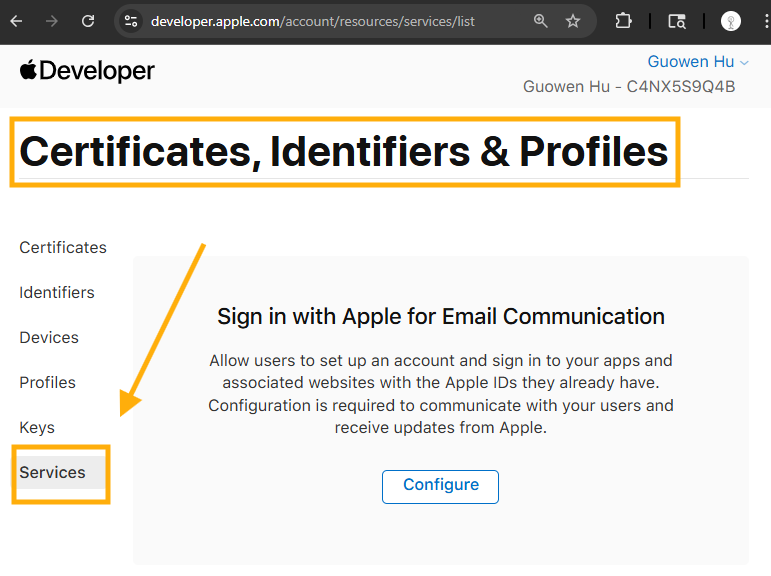Click the Configure button
Image resolution: width=771 pixels, height=576 pixels.
(440, 486)
